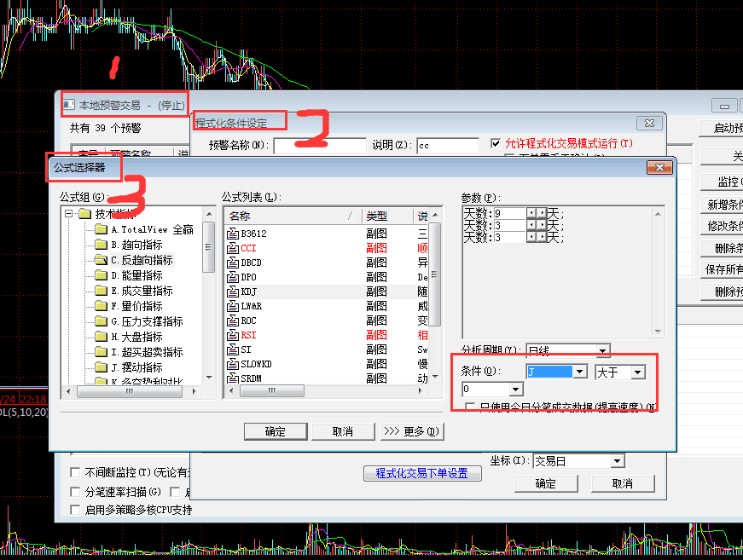This screenshot has height=560, width=743.
Task: Select the SLOWKD formula icon
Action: [233, 364]
